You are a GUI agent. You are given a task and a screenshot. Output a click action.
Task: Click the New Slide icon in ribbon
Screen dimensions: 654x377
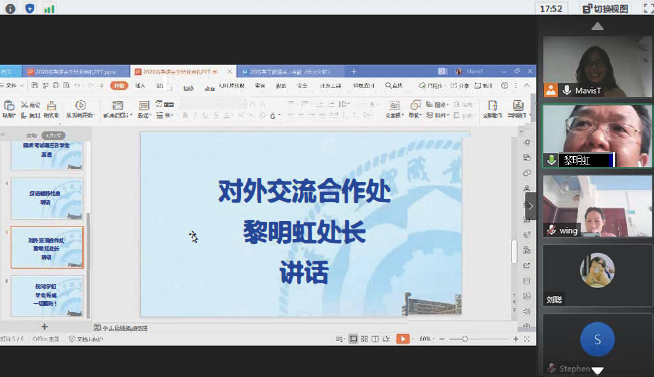118,105
